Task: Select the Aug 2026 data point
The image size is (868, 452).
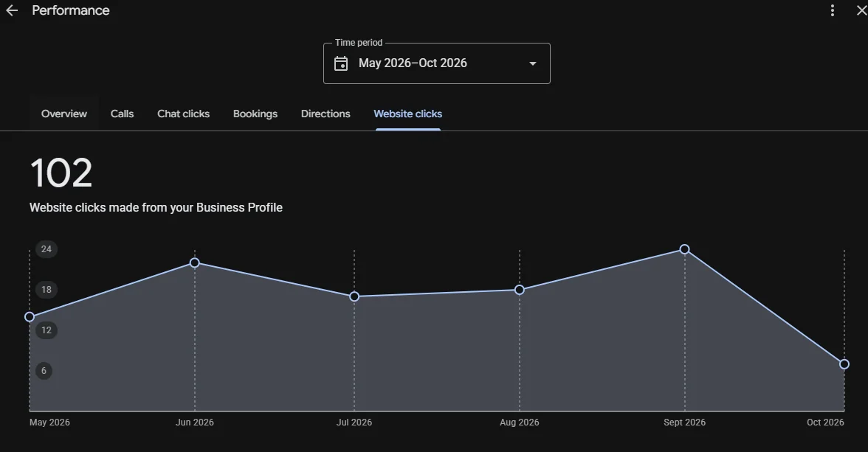Action: pyautogui.click(x=520, y=290)
